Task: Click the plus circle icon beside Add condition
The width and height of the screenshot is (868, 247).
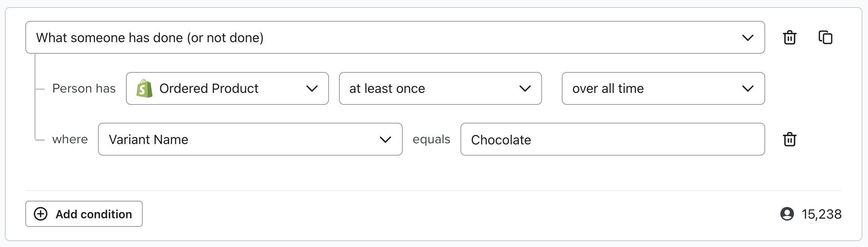Action: click(x=41, y=214)
